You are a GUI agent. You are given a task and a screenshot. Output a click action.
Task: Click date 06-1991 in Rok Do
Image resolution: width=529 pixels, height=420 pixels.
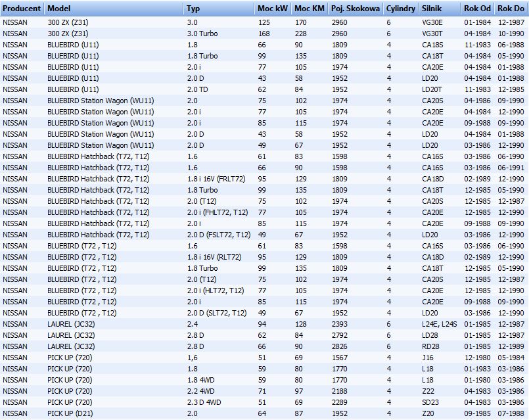(511, 168)
